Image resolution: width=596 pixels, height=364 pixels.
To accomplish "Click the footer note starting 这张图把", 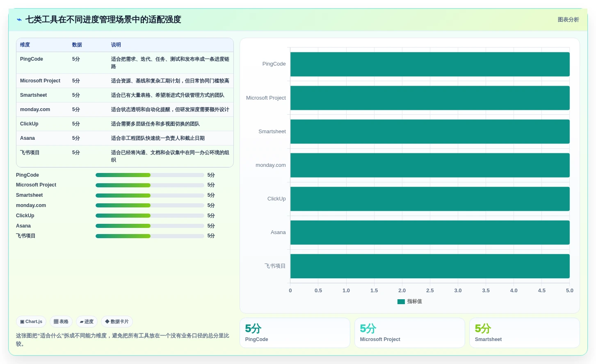I will (123, 340).
